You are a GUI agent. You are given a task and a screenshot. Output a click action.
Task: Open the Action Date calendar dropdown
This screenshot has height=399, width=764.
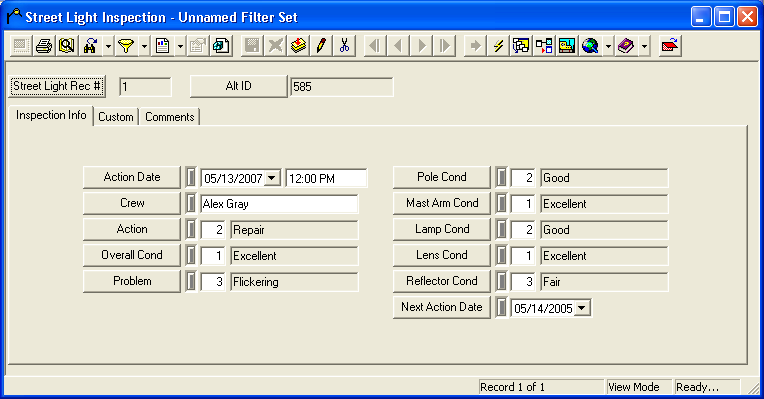[272, 178]
